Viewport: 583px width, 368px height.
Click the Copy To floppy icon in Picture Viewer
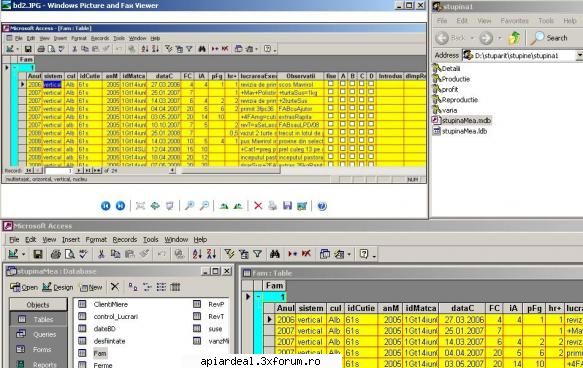click(x=287, y=206)
